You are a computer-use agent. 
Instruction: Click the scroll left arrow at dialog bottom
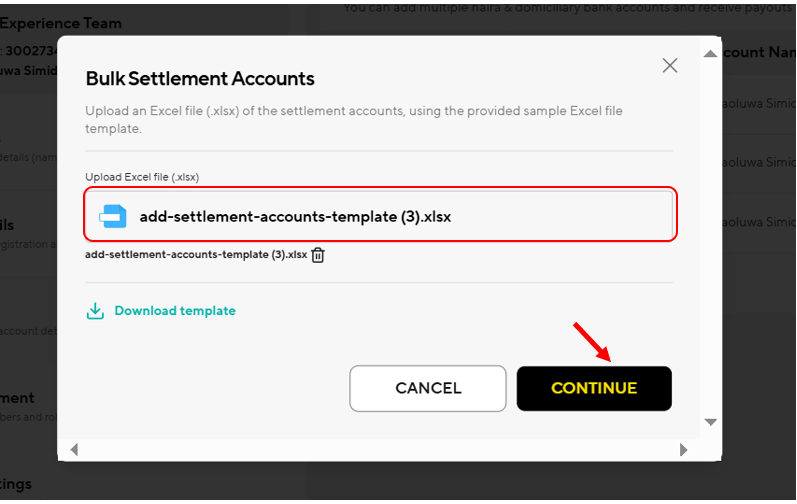click(x=74, y=450)
